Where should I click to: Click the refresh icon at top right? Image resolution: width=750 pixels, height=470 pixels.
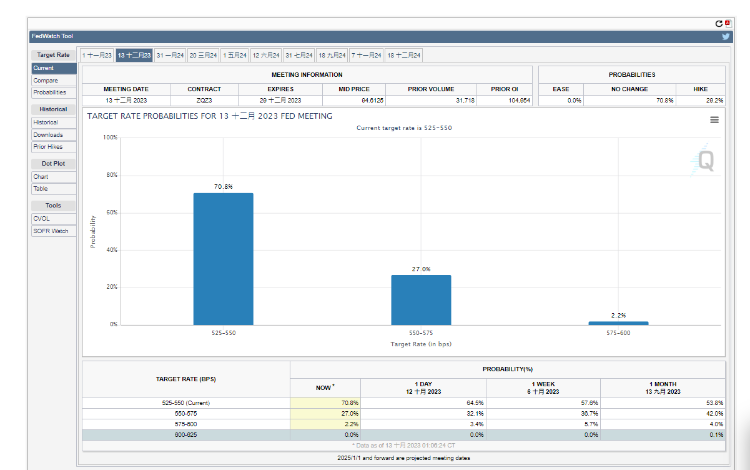click(718, 22)
